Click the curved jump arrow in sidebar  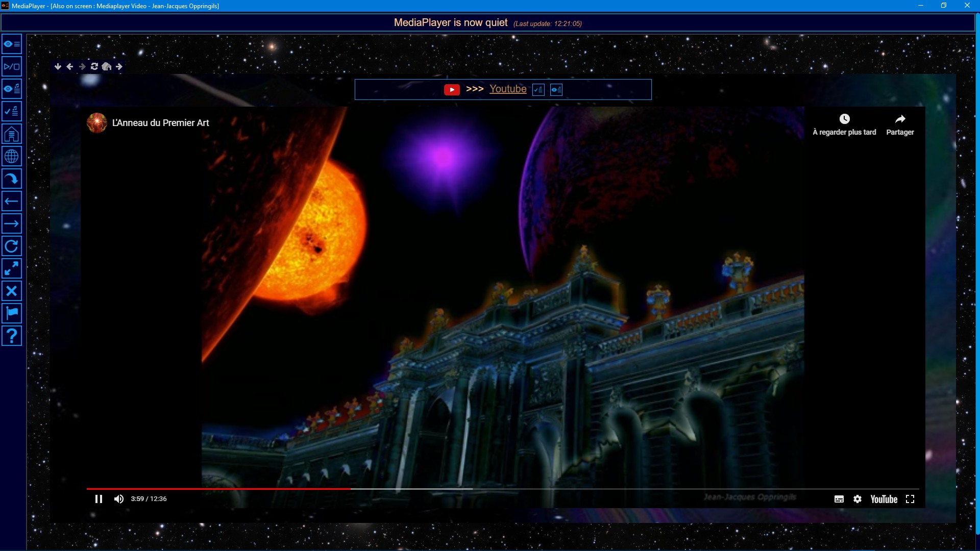(12, 179)
